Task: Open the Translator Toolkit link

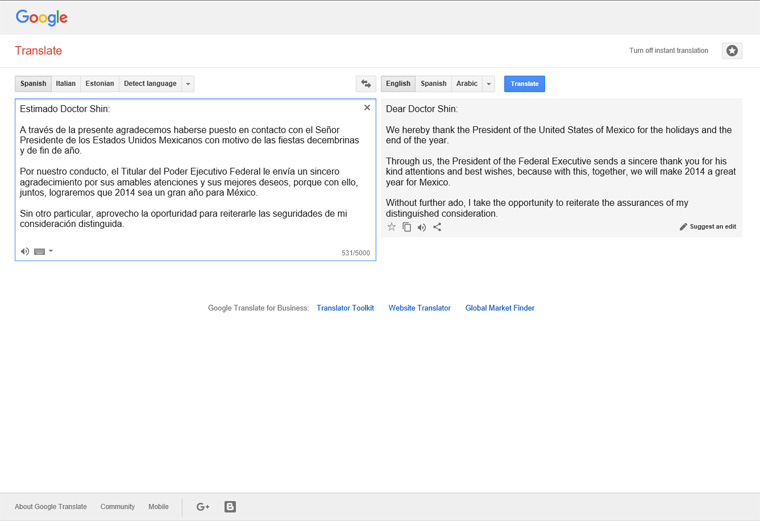Action: click(345, 308)
